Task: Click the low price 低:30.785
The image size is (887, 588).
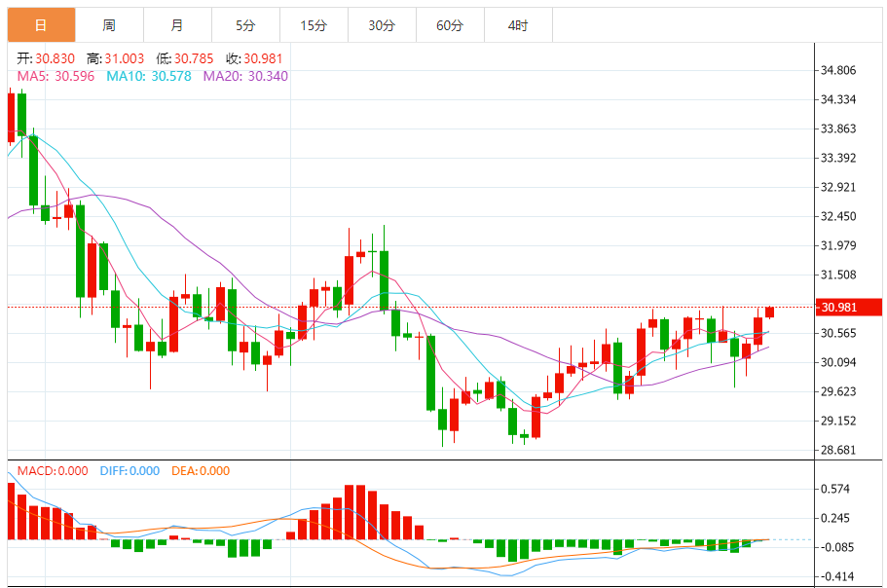Action: (x=185, y=58)
